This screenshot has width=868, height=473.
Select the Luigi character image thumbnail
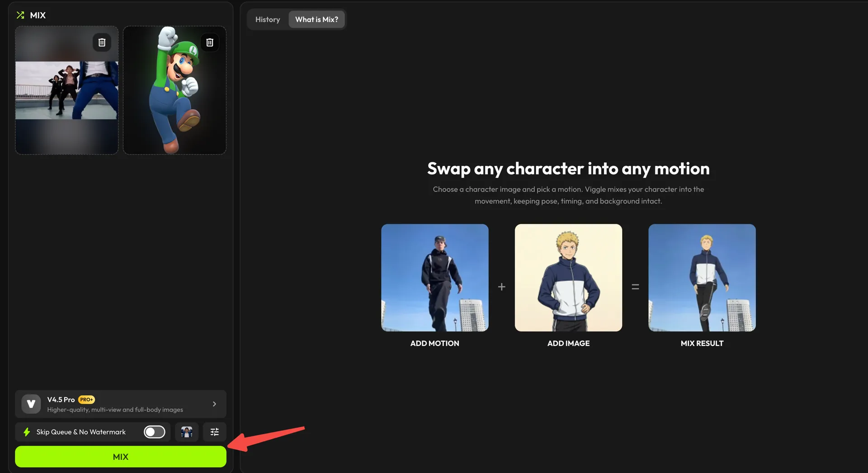(x=175, y=90)
